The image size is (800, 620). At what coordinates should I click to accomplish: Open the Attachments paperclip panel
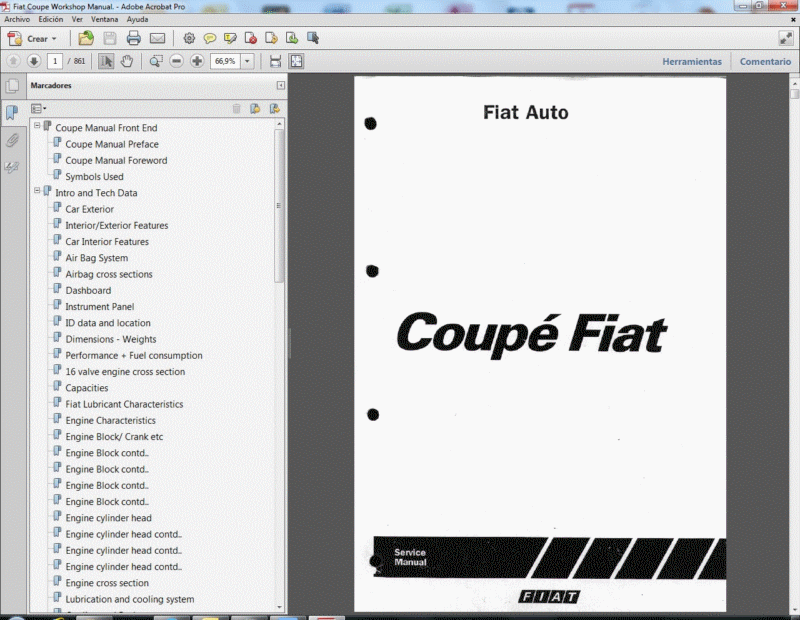[12, 140]
